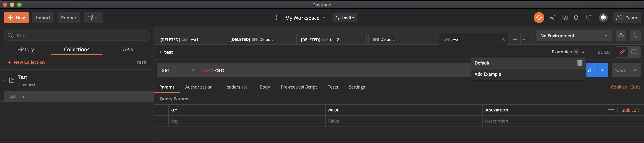Click the New button
644x143 pixels.
point(16,18)
